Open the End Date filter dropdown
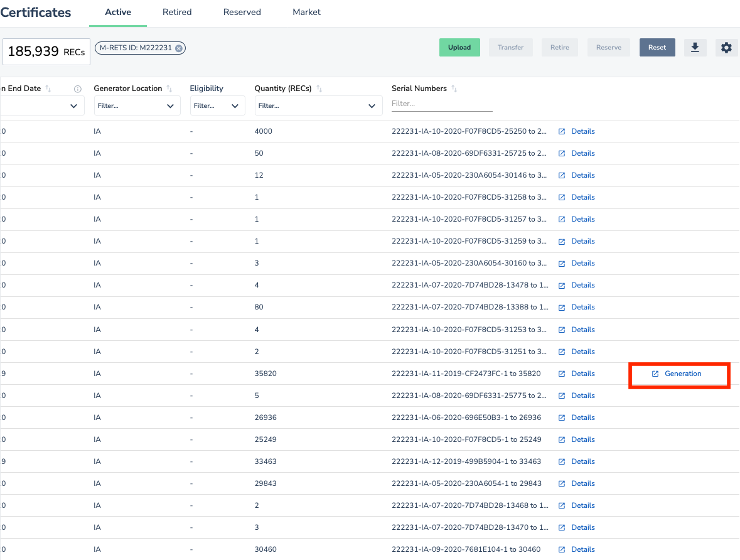 coord(41,105)
